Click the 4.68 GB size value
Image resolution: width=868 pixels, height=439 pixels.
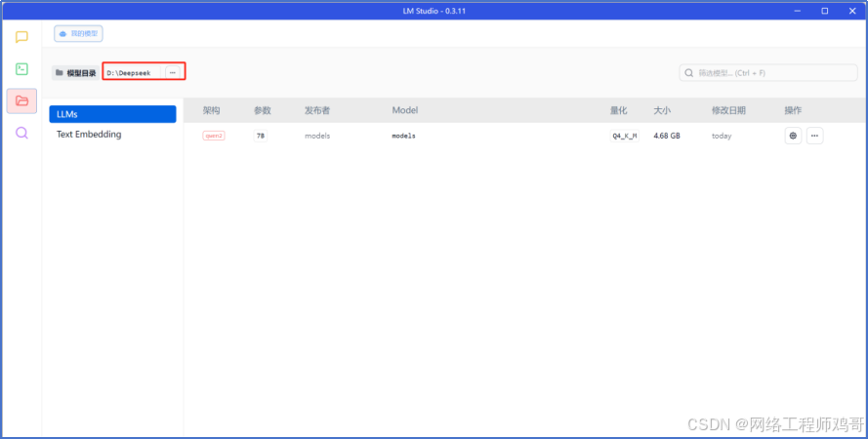click(667, 136)
